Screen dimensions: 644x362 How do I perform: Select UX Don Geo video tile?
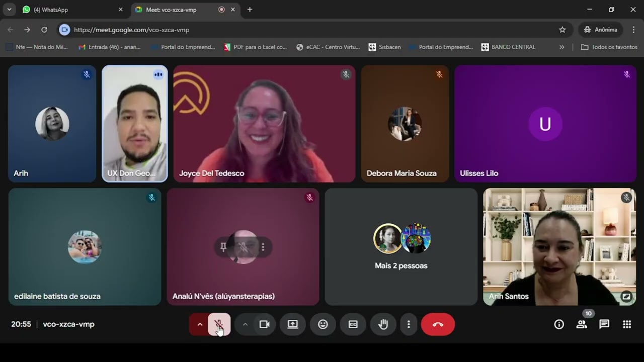(x=135, y=123)
